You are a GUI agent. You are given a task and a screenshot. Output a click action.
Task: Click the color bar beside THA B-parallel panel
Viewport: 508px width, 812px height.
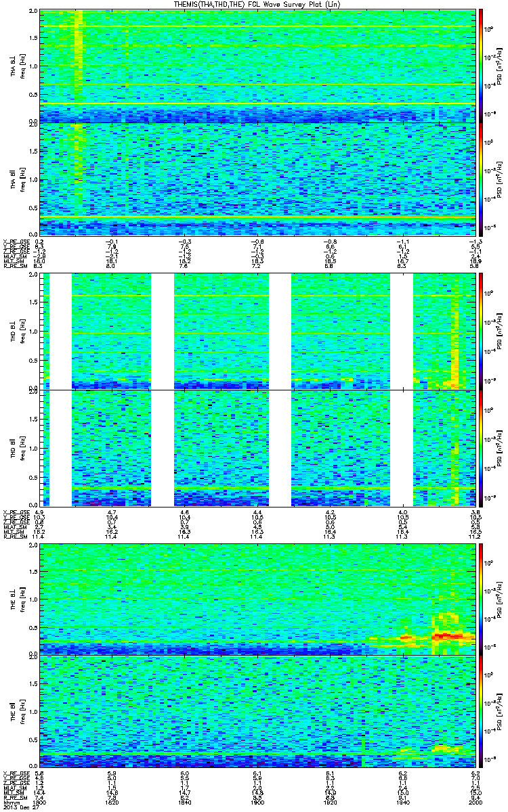[482, 179]
